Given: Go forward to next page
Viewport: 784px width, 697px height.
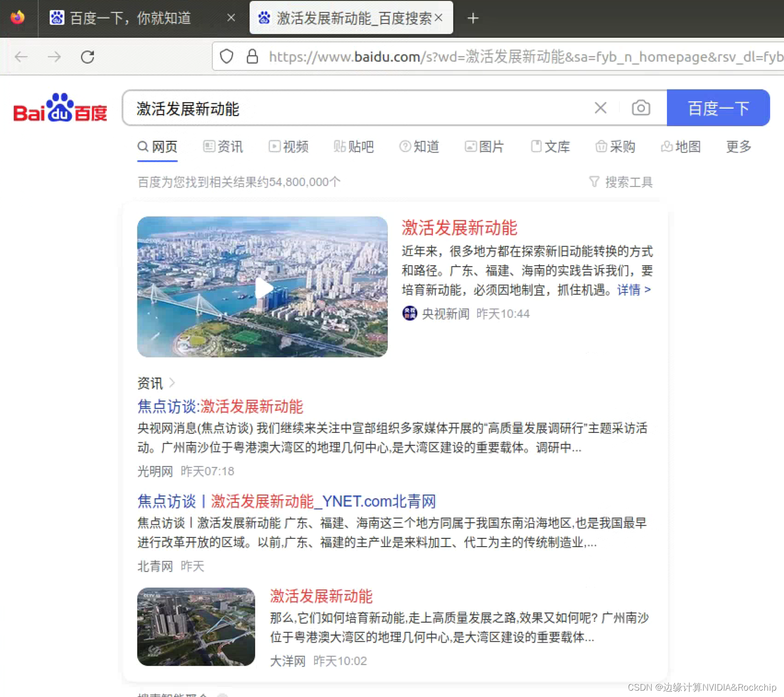Looking at the screenshot, I should coord(54,57).
